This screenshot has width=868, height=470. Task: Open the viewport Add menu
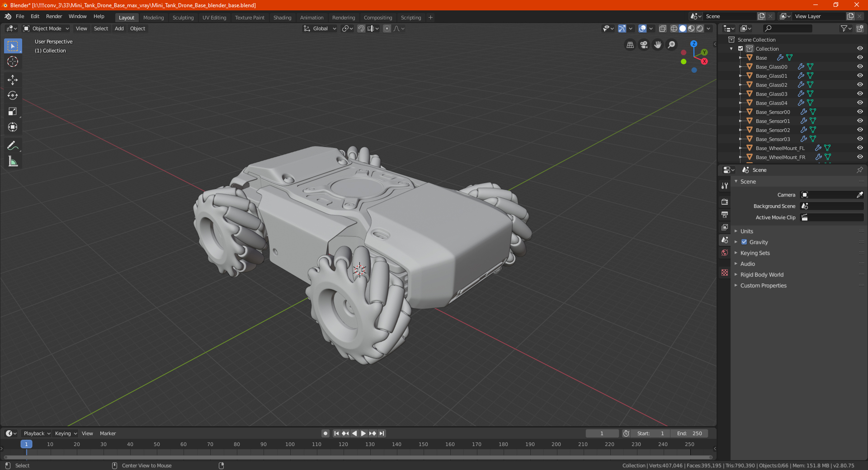tap(119, 28)
